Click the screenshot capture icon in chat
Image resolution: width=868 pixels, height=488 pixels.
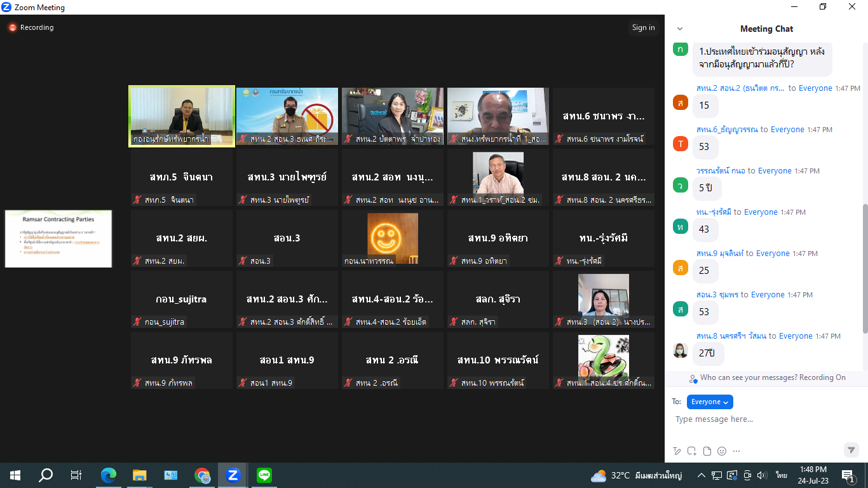tap(692, 451)
